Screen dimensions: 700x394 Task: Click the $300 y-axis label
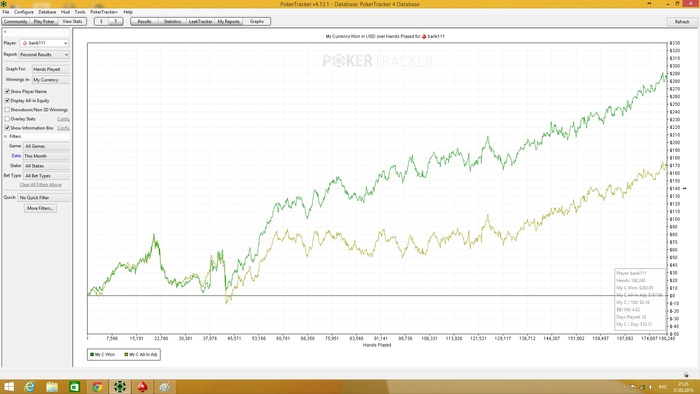click(675, 66)
